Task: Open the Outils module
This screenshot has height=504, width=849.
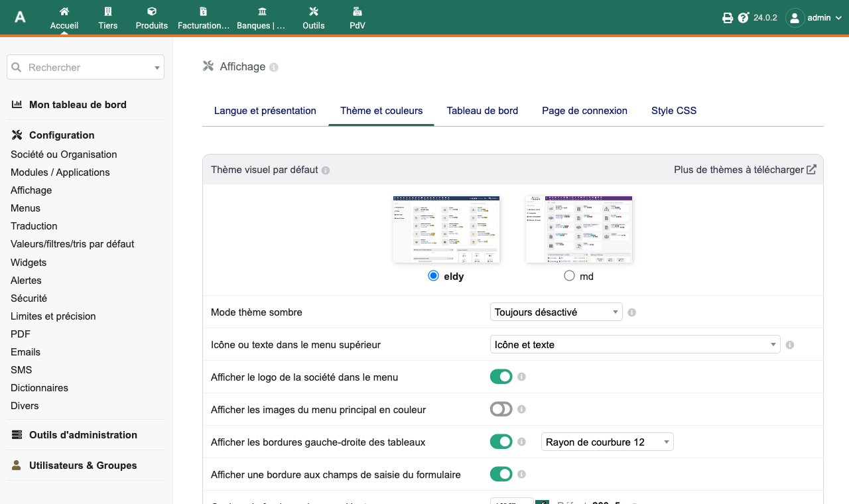Action: [x=314, y=18]
